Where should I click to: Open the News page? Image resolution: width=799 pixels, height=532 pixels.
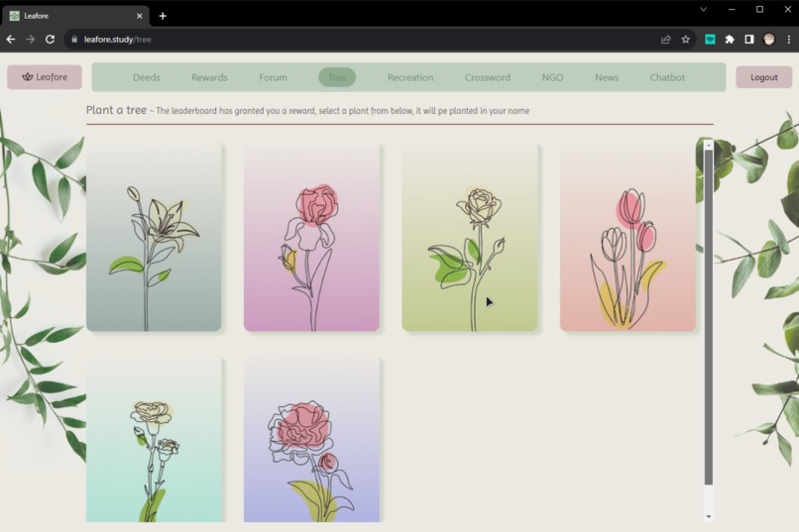(607, 77)
